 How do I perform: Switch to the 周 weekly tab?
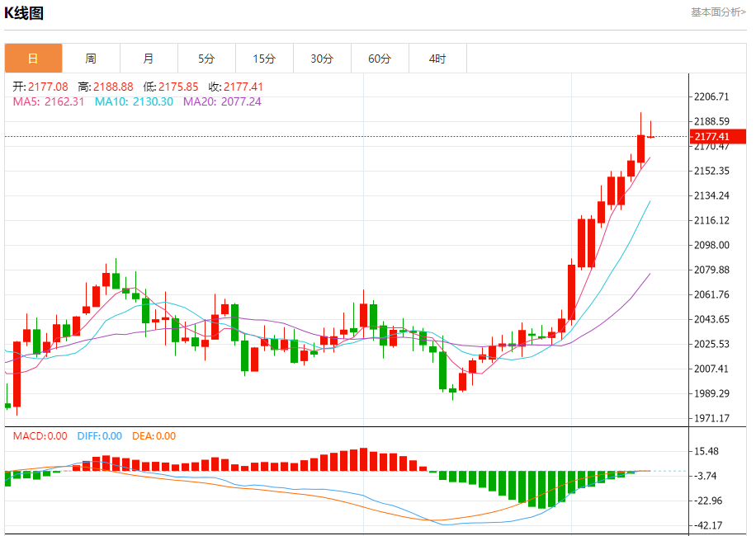pyautogui.click(x=91, y=59)
